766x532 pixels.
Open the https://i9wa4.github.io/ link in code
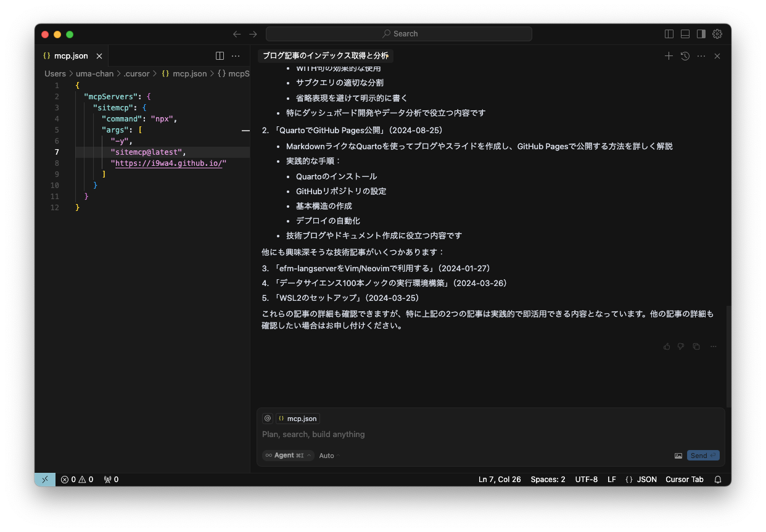169,163
